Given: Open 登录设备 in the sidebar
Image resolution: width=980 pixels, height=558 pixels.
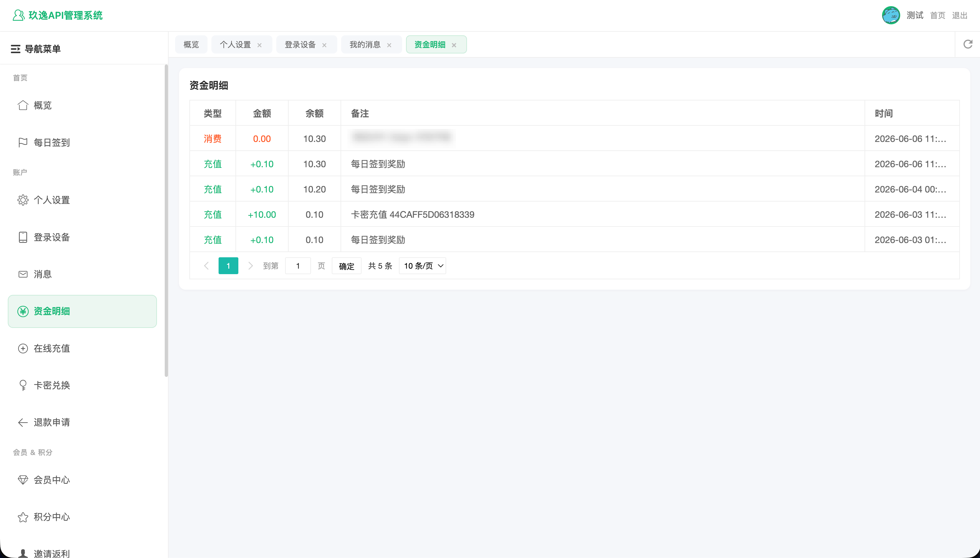Looking at the screenshot, I should pos(82,237).
